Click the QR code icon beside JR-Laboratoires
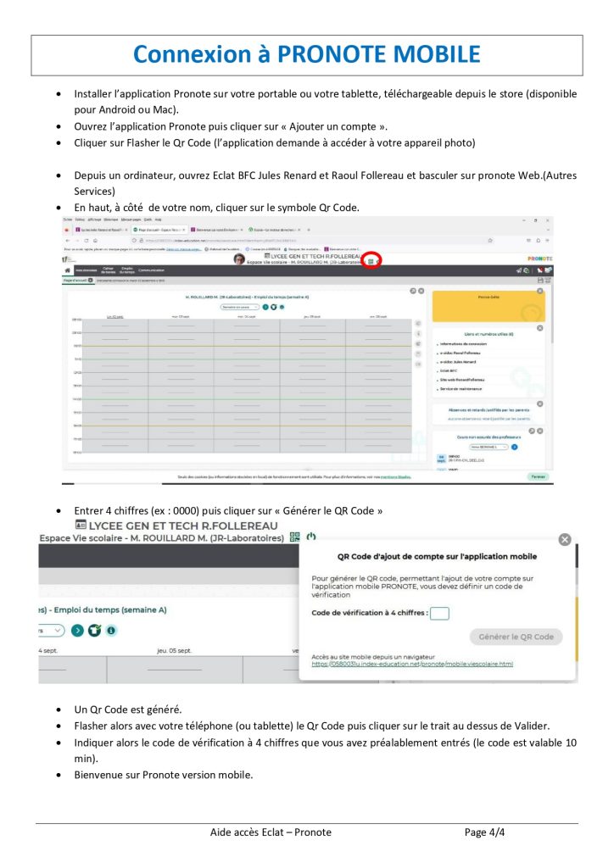Image resolution: width=614 pixels, height=868 pixels. pos(294,537)
